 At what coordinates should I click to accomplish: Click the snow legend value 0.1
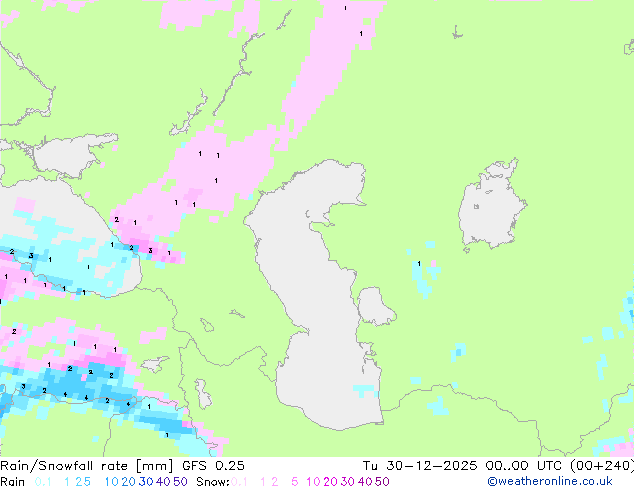239,482
